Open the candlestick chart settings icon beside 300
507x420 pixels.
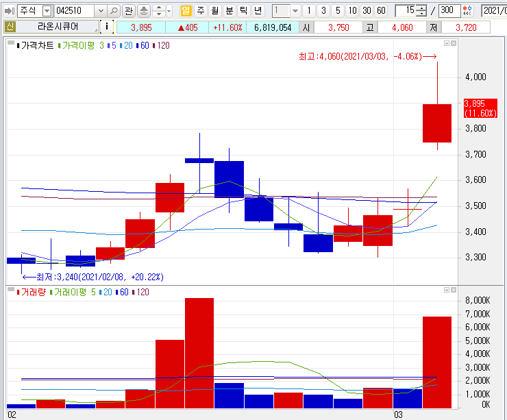[467, 11]
